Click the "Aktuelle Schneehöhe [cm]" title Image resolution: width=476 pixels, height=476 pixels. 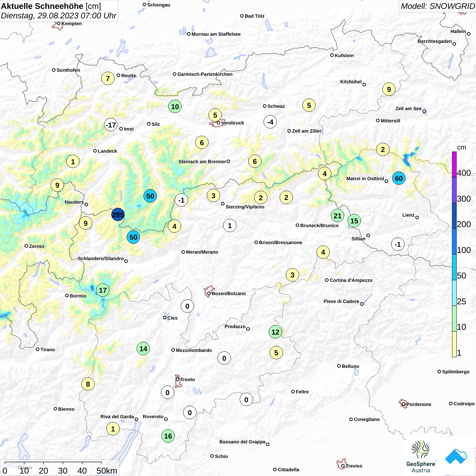(51, 6)
